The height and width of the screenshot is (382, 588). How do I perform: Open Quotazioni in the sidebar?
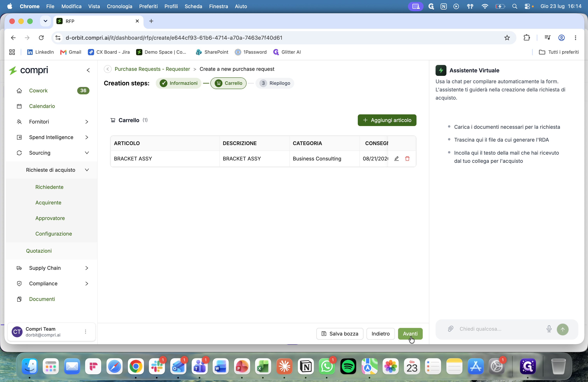pos(39,251)
